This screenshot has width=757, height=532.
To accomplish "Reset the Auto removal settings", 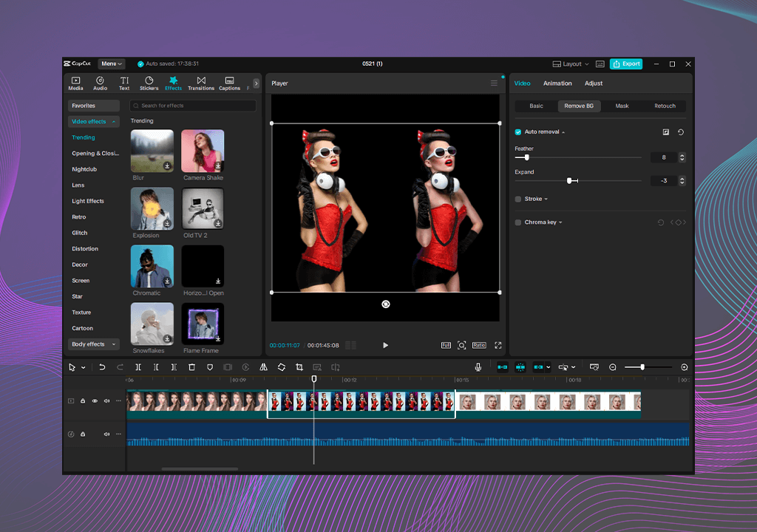I will click(x=681, y=132).
